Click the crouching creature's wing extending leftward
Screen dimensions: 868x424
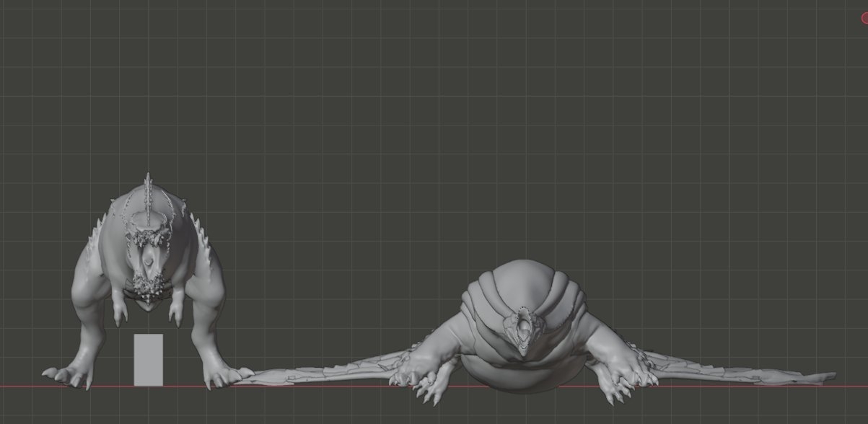[x=317, y=373]
